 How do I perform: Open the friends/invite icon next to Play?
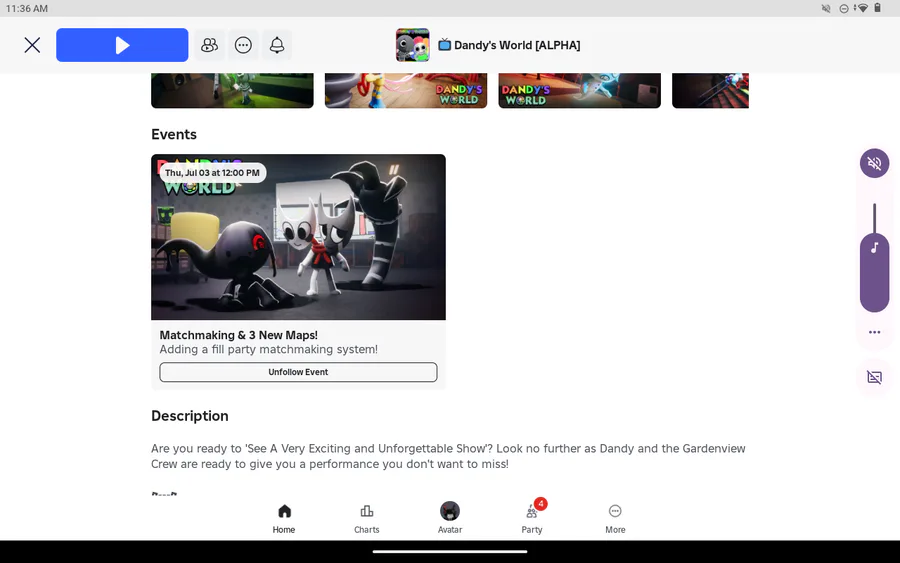(x=210, y=45)
